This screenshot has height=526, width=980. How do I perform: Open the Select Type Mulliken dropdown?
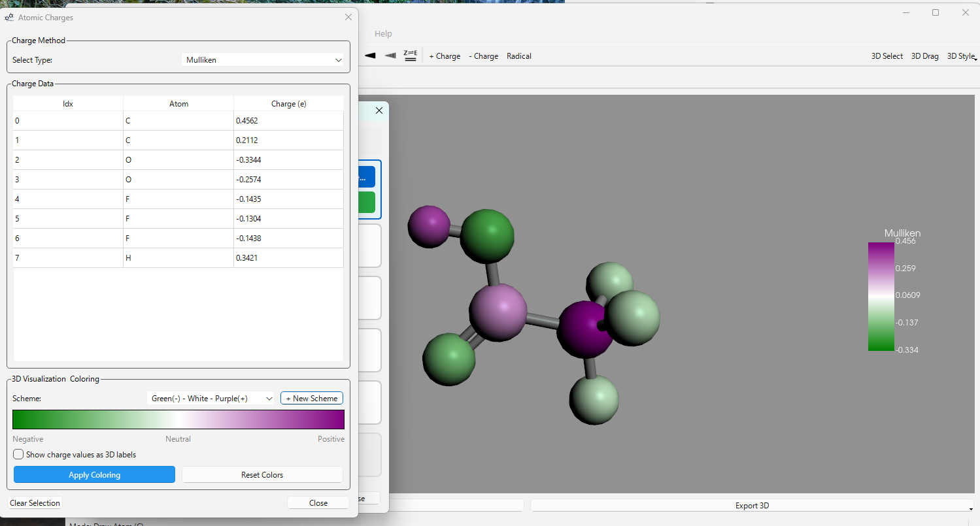point(263,60)
